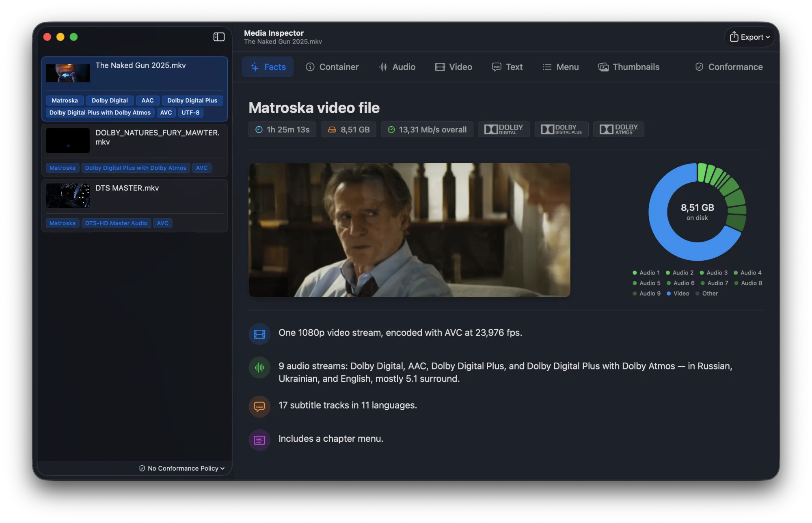The height and width of the screenshot is (523, 812).
Task: Open the Audio tab
Action: (x=397, y=67)
